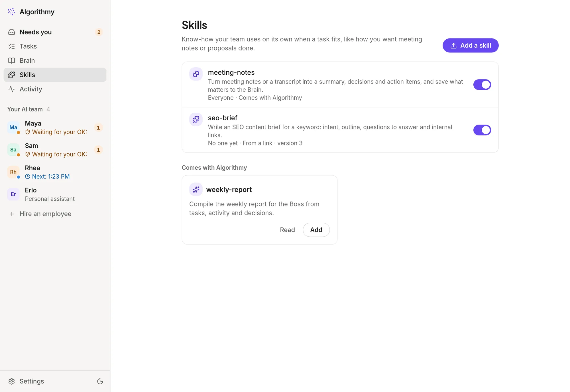
Task: Add the weekly-report skill
Action: (316, 230)
